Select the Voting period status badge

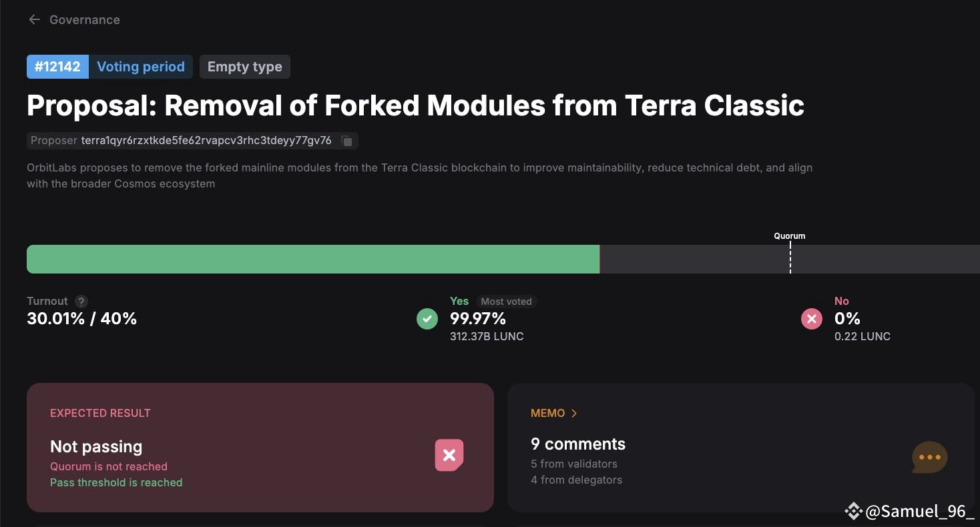coord(141,67)
